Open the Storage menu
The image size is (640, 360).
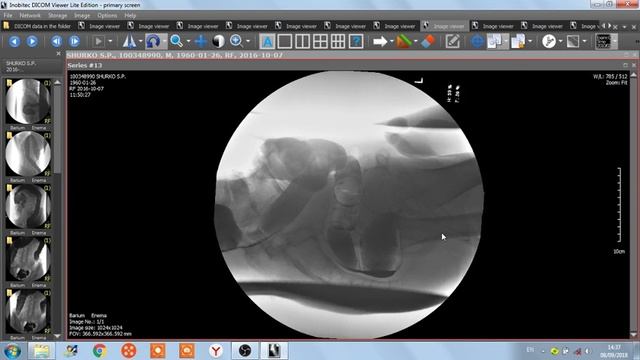pos(58,16)
